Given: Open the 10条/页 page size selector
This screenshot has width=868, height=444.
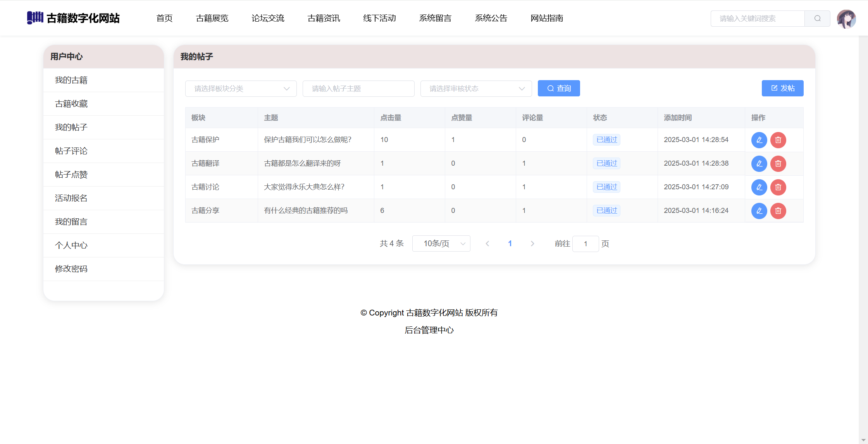Looking at the screenshot, I should [x=441, y=243].
